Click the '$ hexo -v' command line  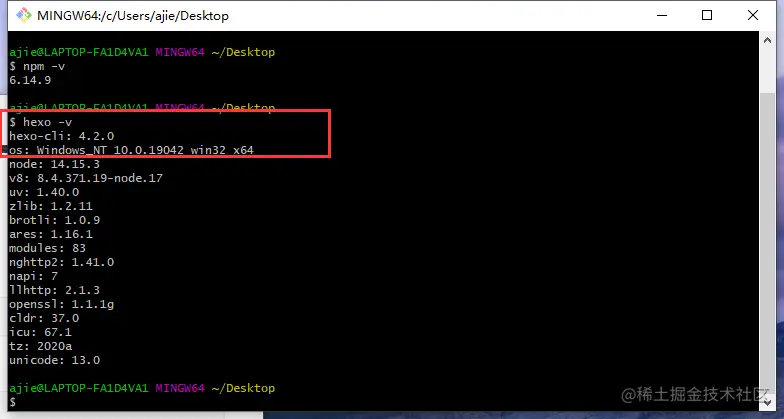[40, 122]
